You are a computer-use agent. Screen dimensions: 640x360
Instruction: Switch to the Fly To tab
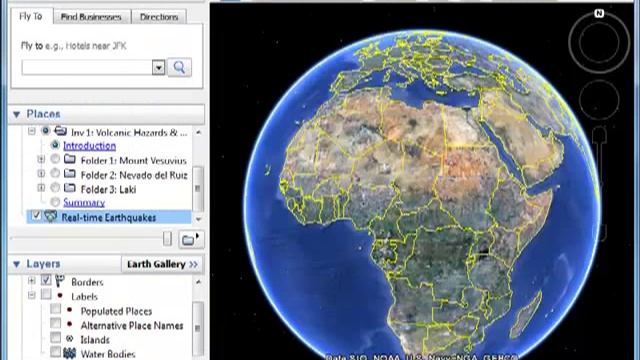click(x=31, y=16)
